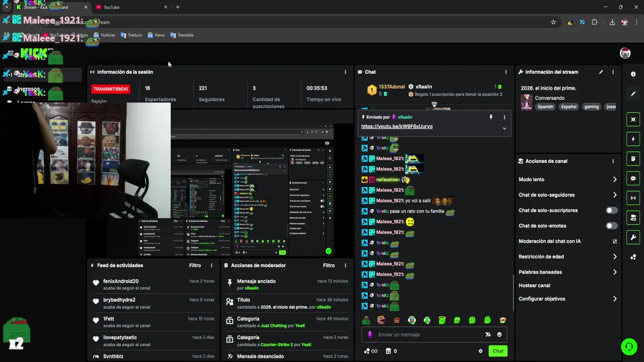Click the shop icon with count 0
This screenshot has width=644, height=362.
[391, 351]
